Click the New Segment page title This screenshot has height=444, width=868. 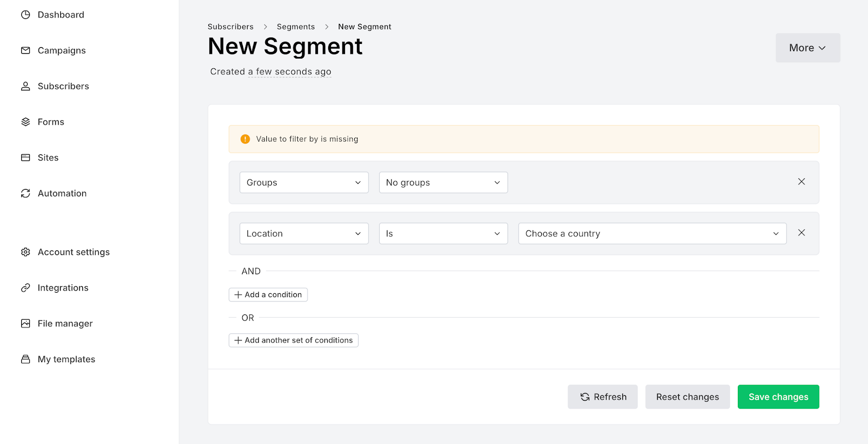click(285, 47)
